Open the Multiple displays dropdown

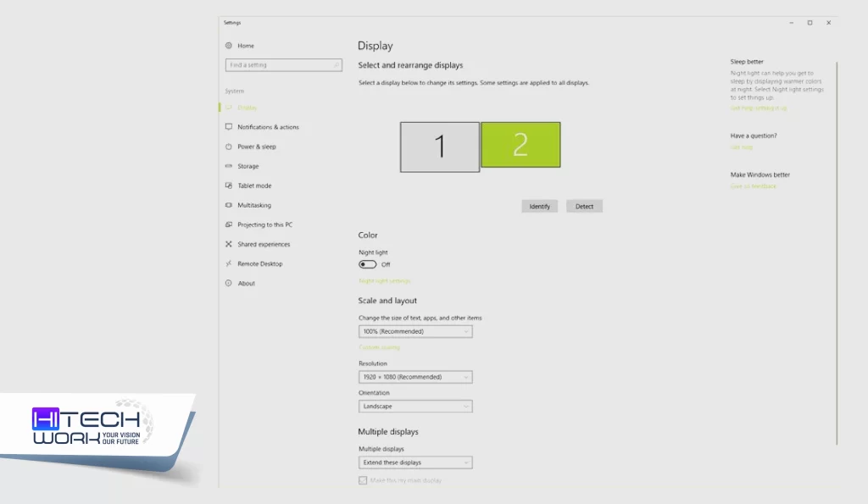415,462
